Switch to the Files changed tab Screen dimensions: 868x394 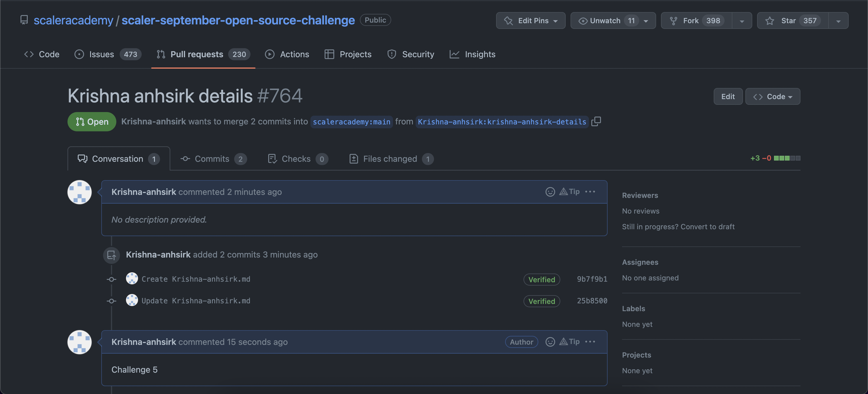[x=390, y=159]
